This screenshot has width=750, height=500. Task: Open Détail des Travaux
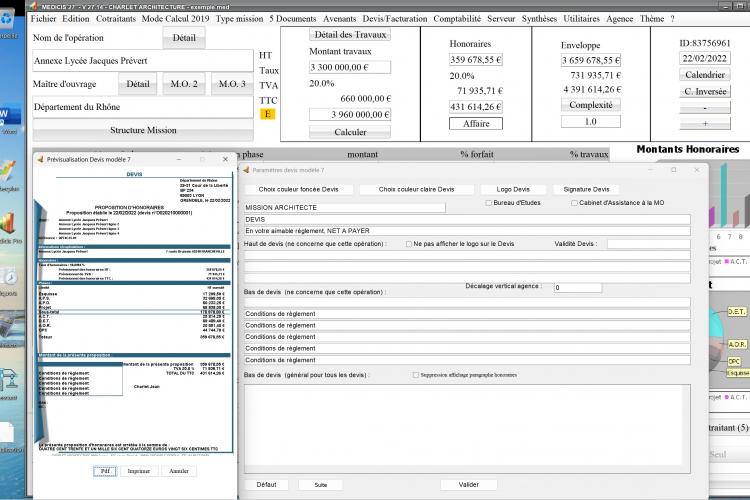pos(350,34)
